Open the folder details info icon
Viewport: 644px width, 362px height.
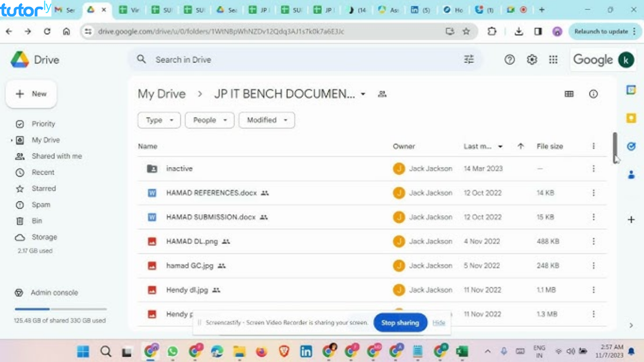(x=593, y=94)
